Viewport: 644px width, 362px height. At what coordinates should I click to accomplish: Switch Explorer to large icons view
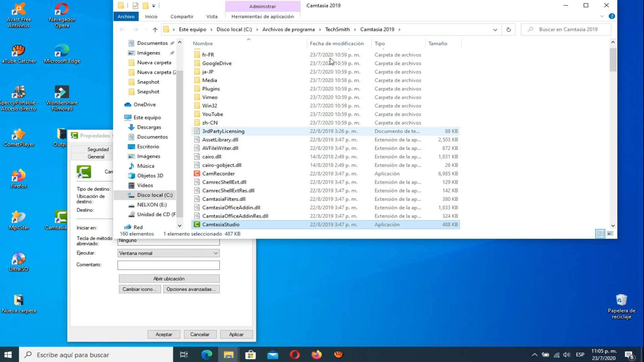point(610,234)
